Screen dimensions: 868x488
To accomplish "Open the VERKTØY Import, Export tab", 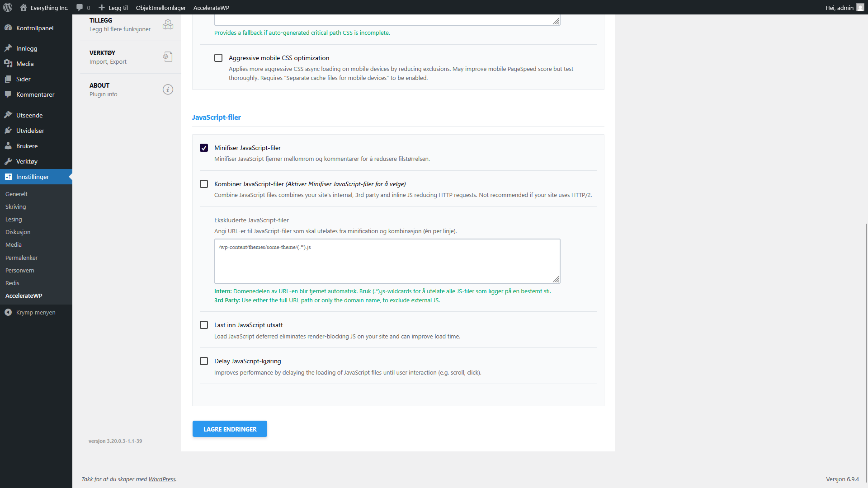I will pos(130,57).
